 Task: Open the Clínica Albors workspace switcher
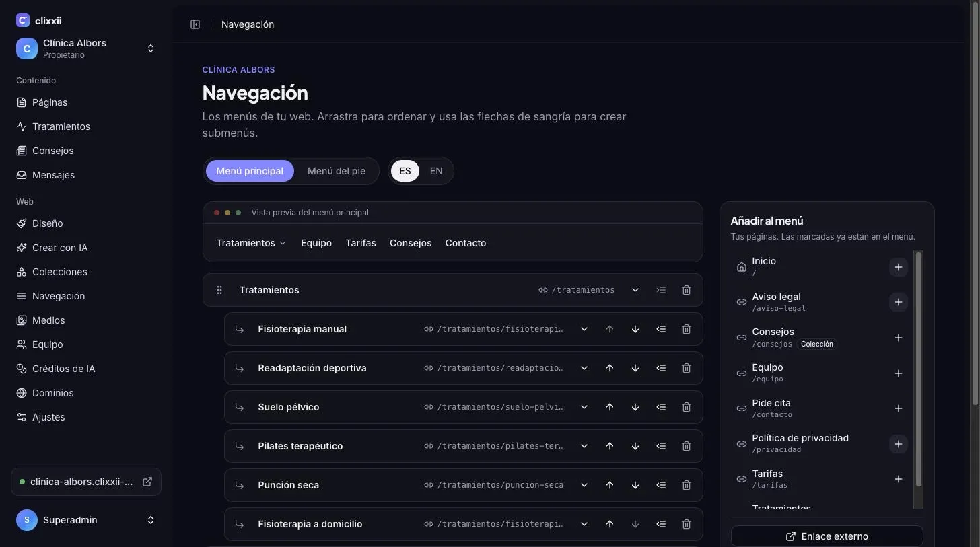pyautogui.click(x=86, y=48)
